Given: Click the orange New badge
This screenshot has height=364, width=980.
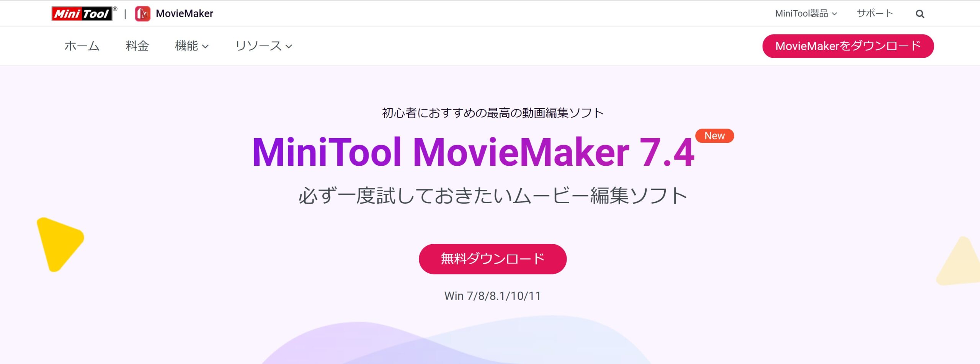Looking at the screenshot, I should (714, 136).
